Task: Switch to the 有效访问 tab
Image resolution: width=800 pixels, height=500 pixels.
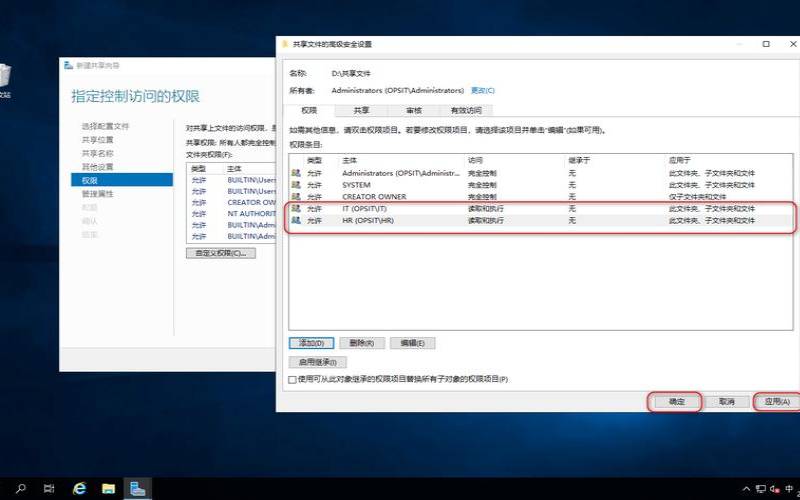Action: coord(466,110)
